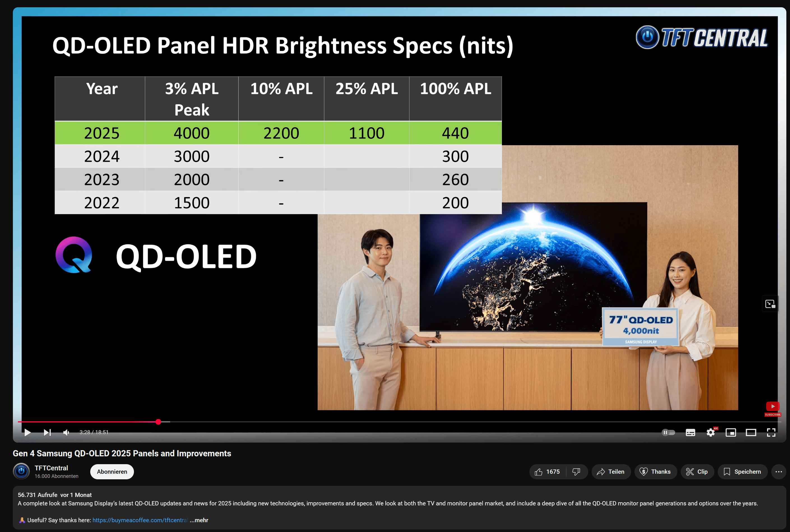This screenshot has height=532, width=790.
Task: Open miniplayer mode
Action: pos(731,432)
